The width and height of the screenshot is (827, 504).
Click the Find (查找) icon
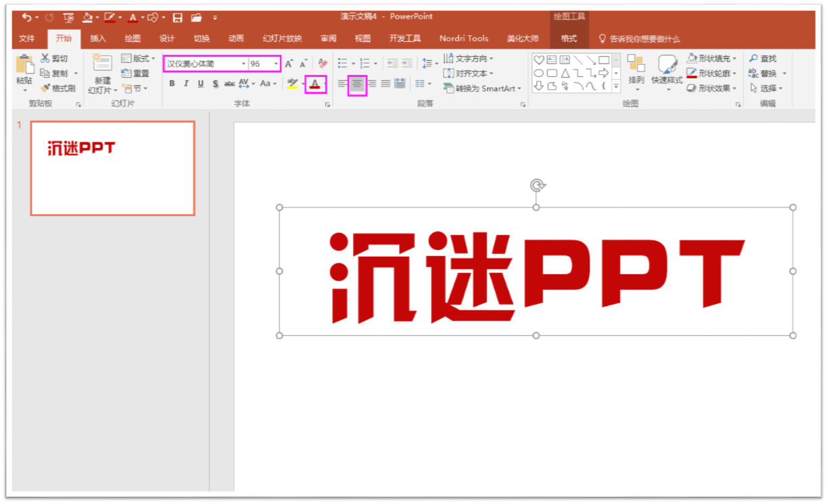click(x=766, y=58)
